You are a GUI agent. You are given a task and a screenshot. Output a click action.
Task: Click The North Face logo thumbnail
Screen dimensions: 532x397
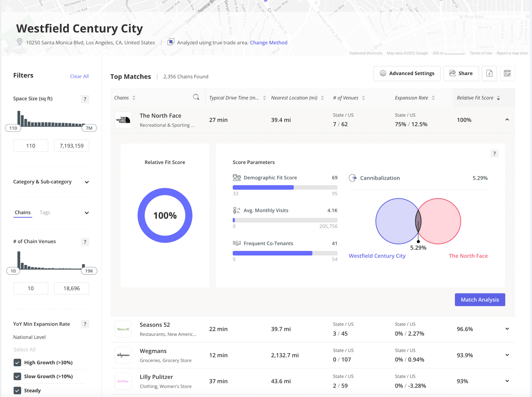(123, 120)
